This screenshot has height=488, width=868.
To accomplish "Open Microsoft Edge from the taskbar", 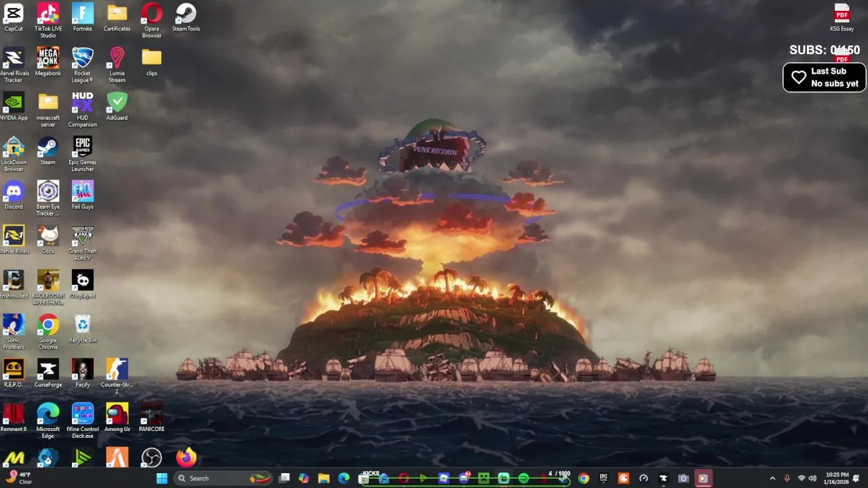I will (344, 479).
